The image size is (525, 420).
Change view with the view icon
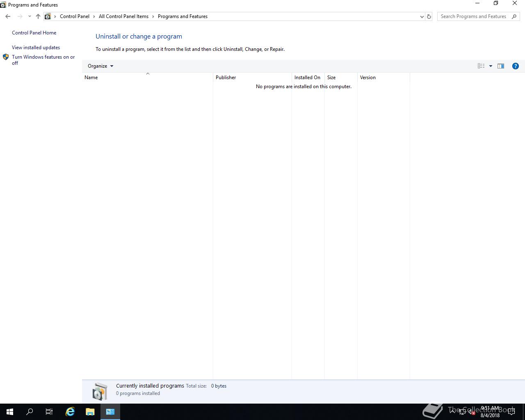481,66
